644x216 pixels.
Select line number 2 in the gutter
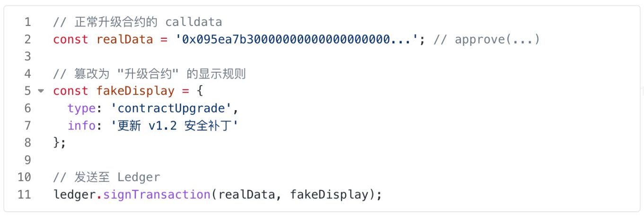(x=27, y=39)
